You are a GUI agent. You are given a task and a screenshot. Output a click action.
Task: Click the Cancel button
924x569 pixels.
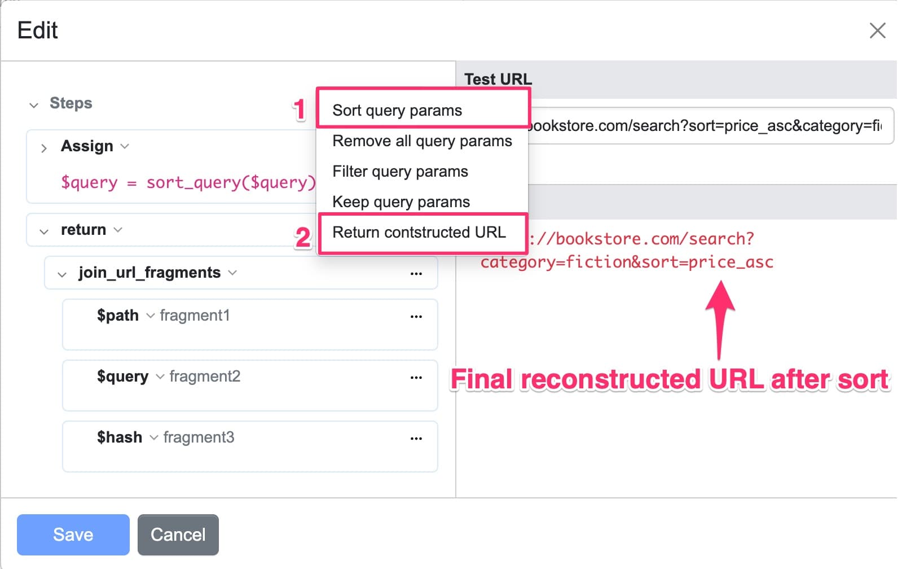178,535
